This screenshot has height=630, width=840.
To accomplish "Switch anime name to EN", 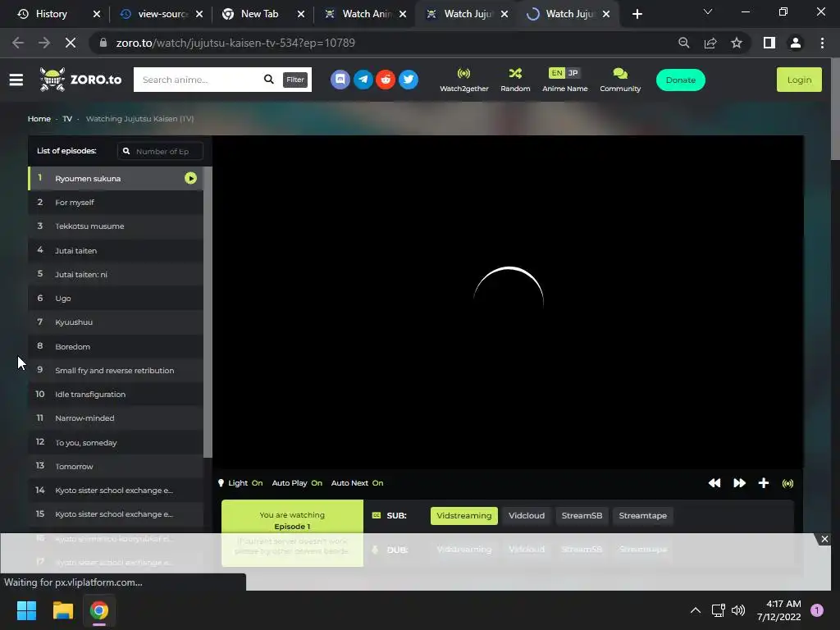I will [x=557, y=73].
